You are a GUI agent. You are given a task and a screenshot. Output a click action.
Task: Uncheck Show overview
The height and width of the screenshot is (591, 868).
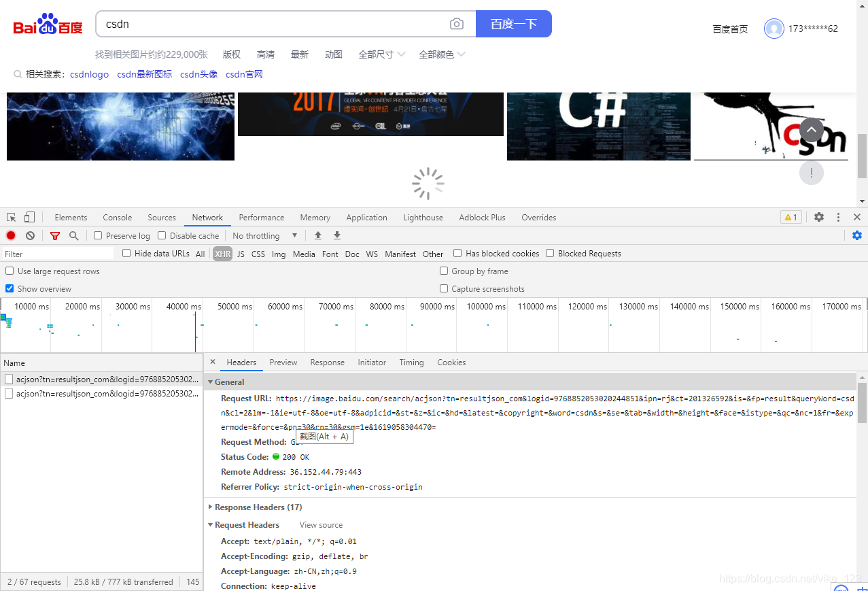[x=10, y=288]
